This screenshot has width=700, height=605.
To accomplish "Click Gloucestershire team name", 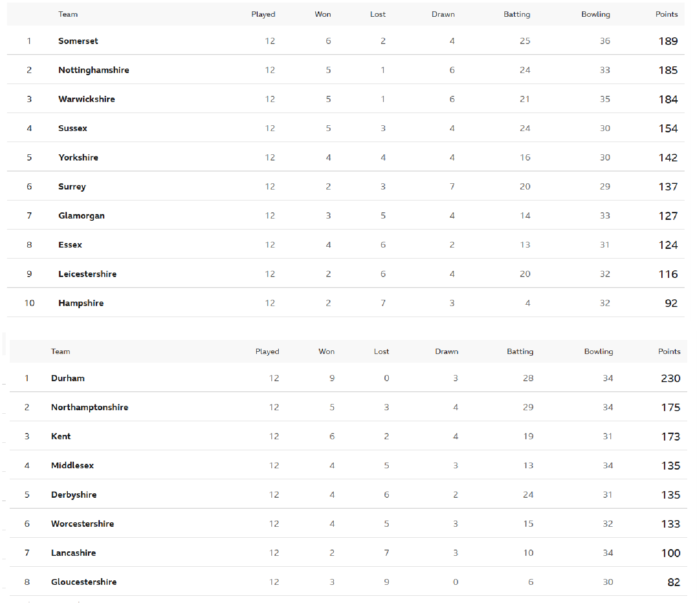I will [84, 582].
